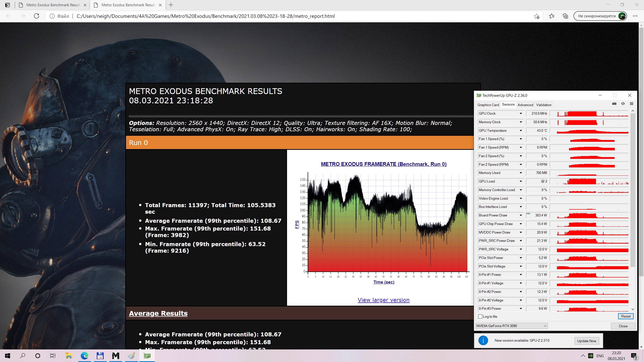This screenshot has height=362, width=644.
Task: Click the GPU-Z screenshot camera icon
Action: 614,104
